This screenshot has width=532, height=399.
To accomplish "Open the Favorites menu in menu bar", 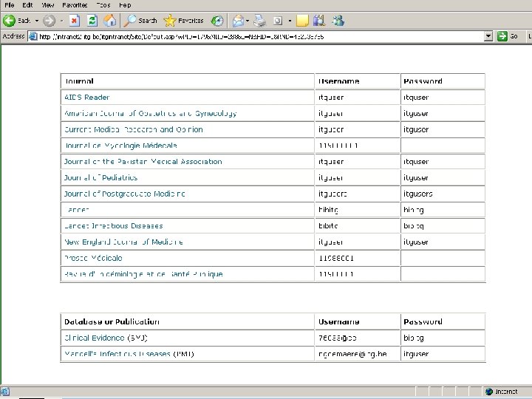I will pyautogui.click(x=75, y=5).
